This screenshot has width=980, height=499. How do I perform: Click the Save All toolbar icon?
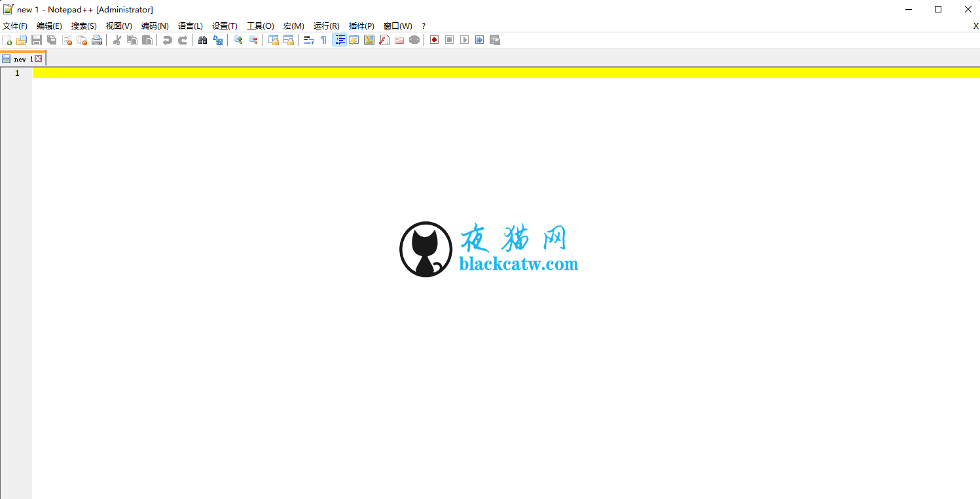pos(52,40)
